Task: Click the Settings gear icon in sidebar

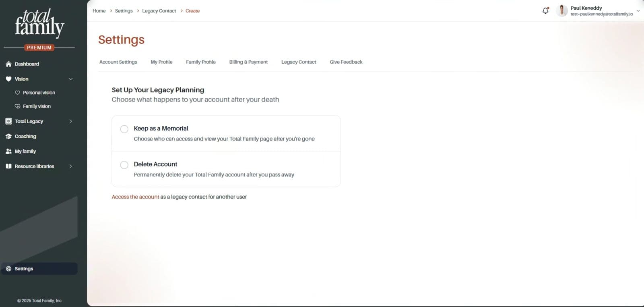Action: 8,269
